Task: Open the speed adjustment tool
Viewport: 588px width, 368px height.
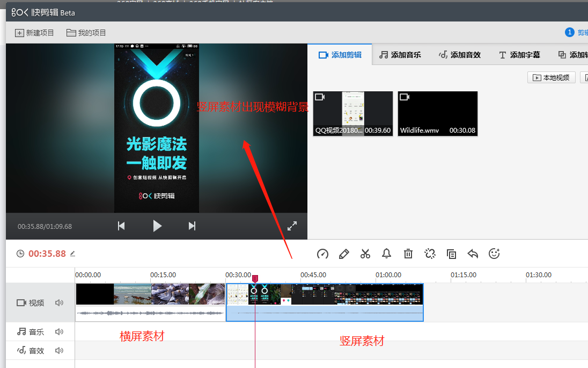Action: (322, 254)
